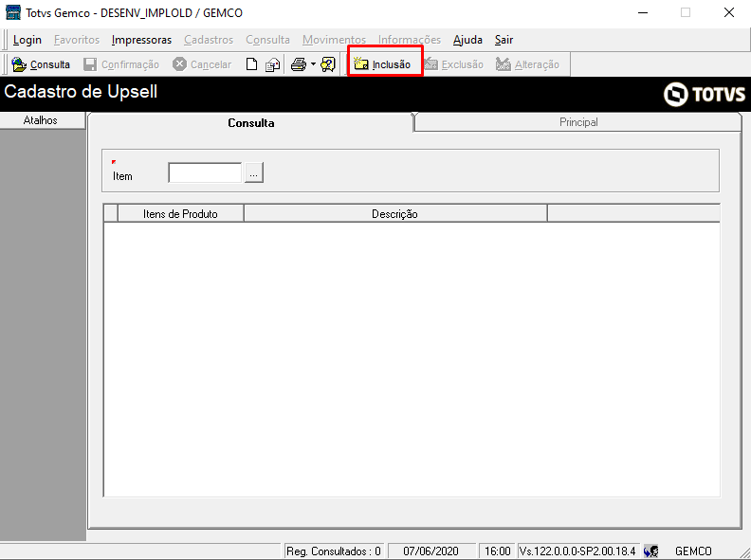Image resolution: width=751 pixels, height=560 pixels.
Task: Click the user status icon in status bar
Action: click(650, 551)
